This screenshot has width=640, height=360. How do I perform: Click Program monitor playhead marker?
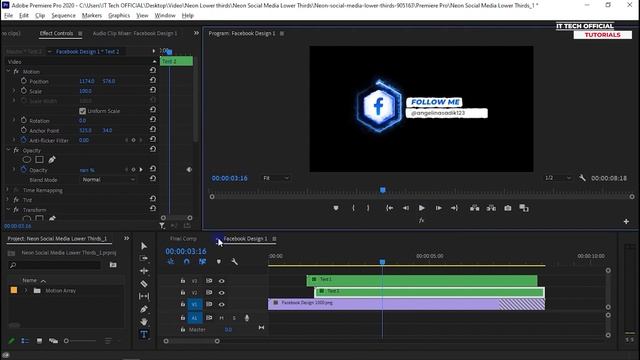click(382, 190)
